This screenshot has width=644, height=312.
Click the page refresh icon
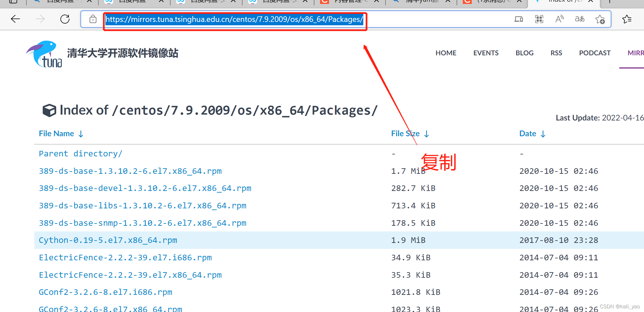(x=65, y=19)
